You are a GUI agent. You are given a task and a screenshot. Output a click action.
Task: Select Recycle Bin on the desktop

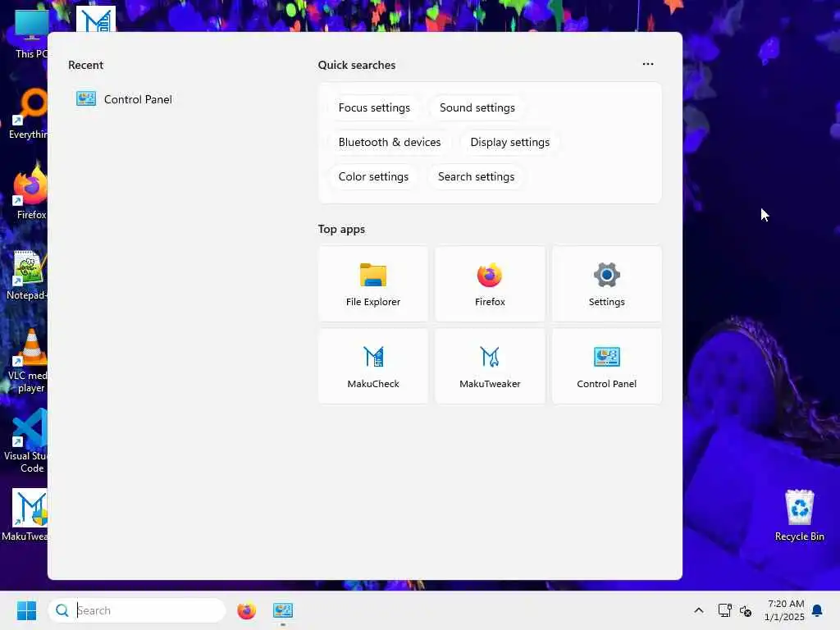799,515
